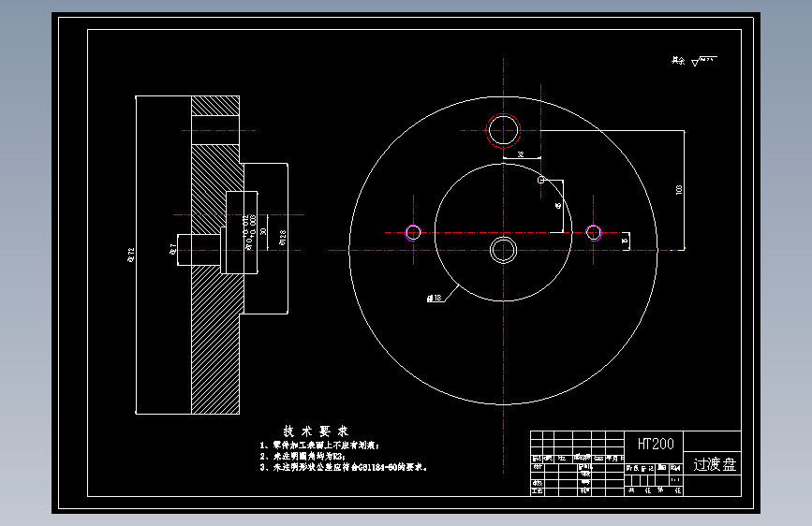Click the φ128 dimension in section view
Screen dimensions: 812x526
pos(282,238)
